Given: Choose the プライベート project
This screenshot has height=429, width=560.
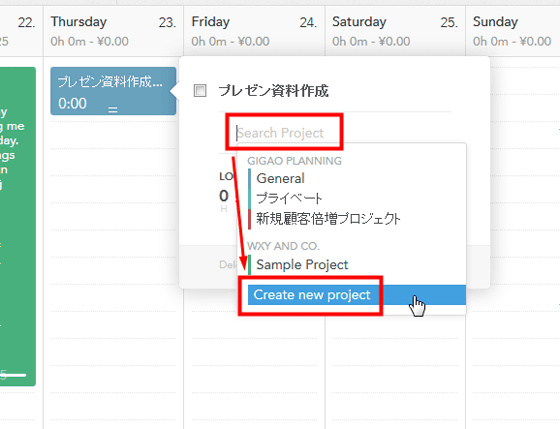Looking at the screenshot, I should (289, 198).
